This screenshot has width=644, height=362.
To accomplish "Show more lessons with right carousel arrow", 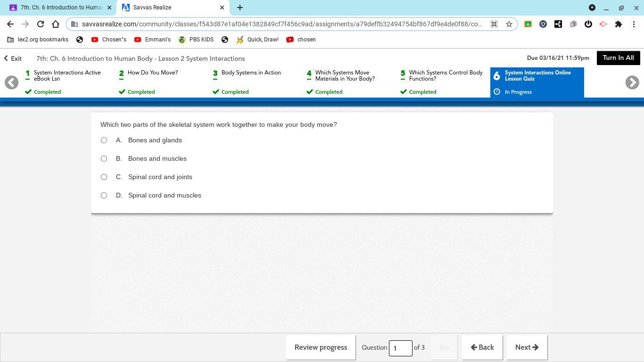I will pos(632,82).
